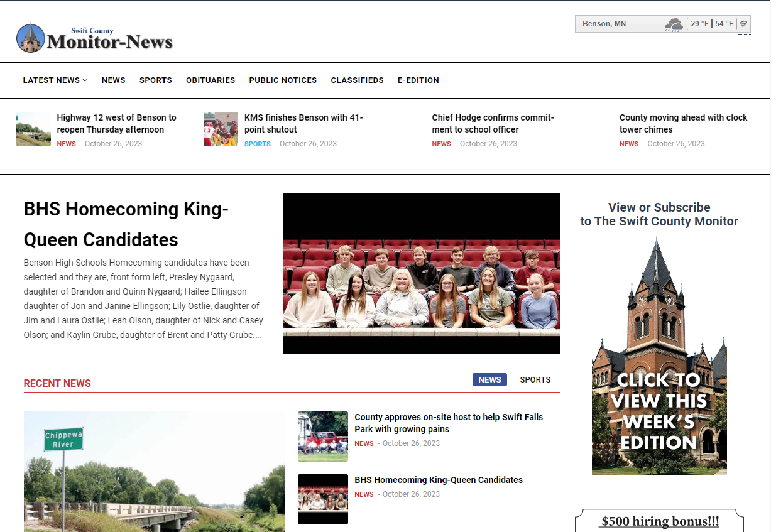Open the E-Edition menu item
The image size is (771, 532).
click(x=418, y=80)
